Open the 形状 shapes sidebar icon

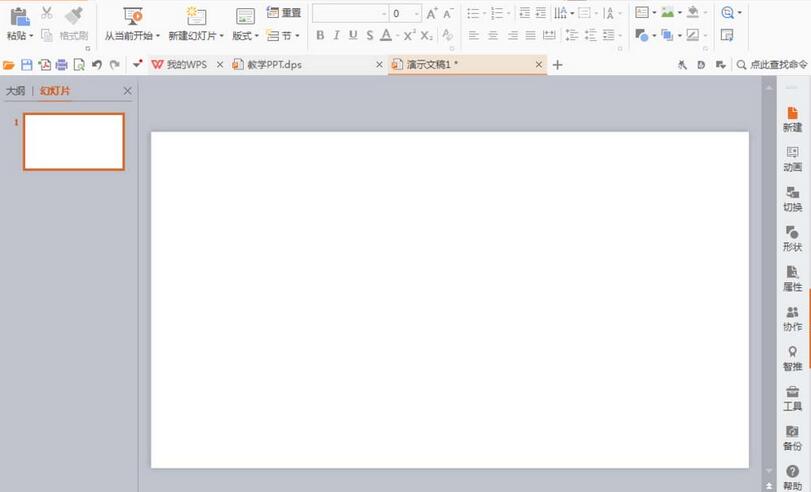point(792,238)
